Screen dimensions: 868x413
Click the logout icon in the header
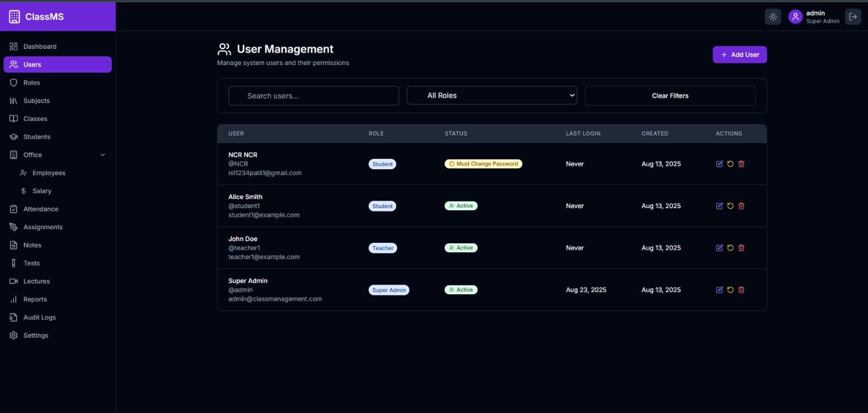(x=853, y=17)
